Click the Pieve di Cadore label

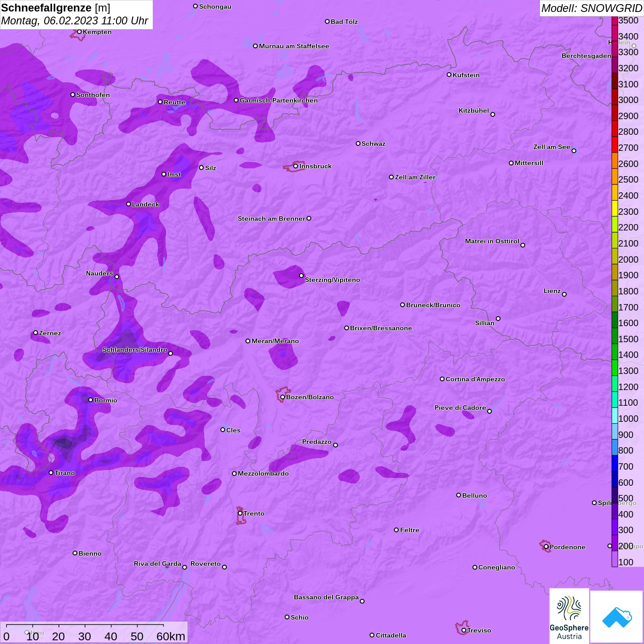[x=460, y=408]
